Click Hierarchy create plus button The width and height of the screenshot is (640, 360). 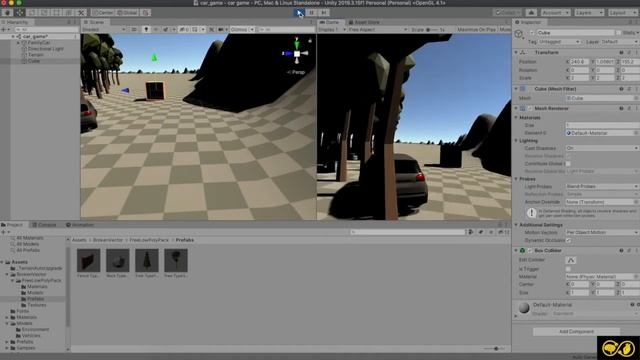[x=4, y=29]
